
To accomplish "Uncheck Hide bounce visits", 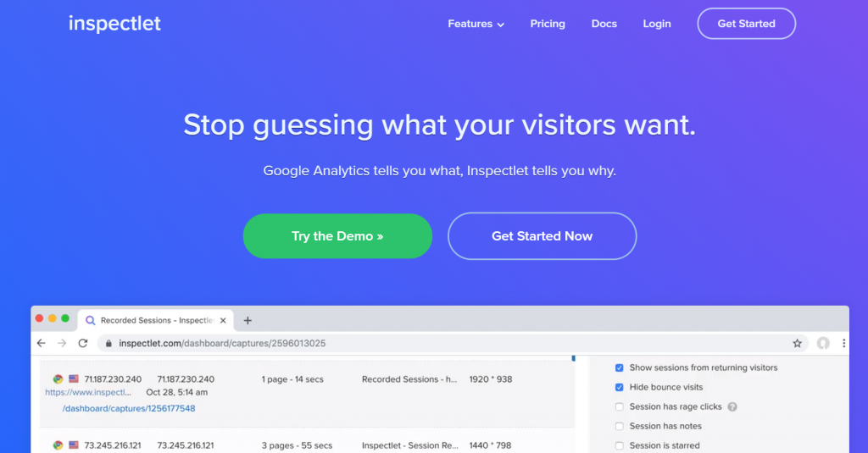I will (x=620, y=387).
